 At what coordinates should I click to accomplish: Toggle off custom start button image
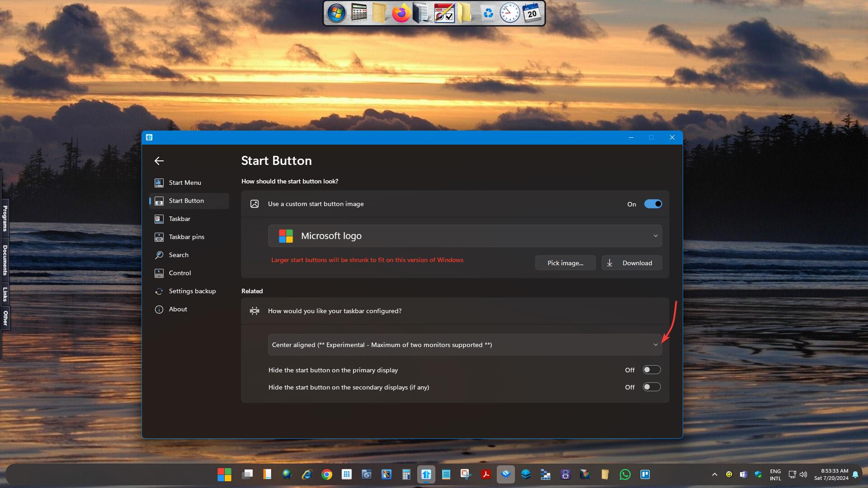tap(653, 204)
